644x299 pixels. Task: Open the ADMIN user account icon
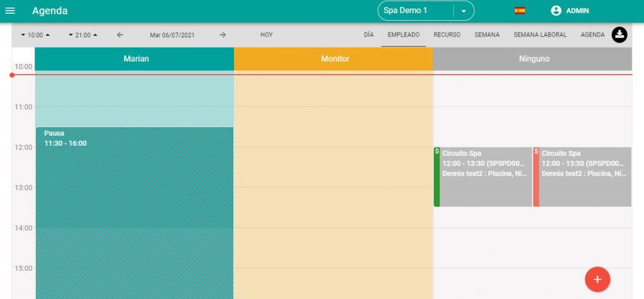pyautogui.click(x=556, y=11)
